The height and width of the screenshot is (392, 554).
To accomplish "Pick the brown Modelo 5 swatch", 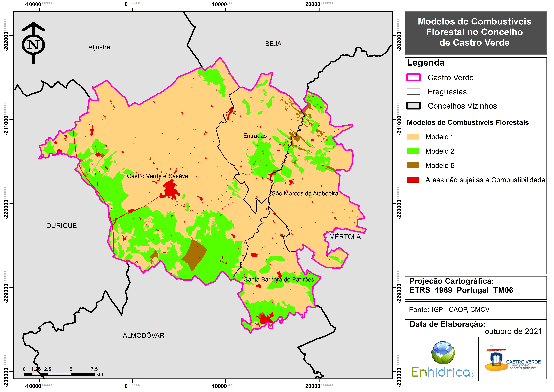I will pos(413,165).
